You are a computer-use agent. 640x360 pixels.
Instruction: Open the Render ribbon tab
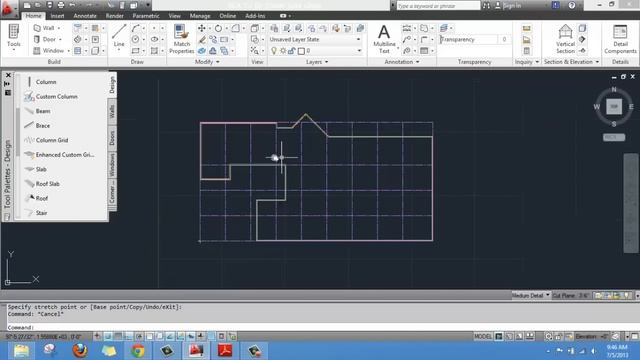(x=115, y=16)
